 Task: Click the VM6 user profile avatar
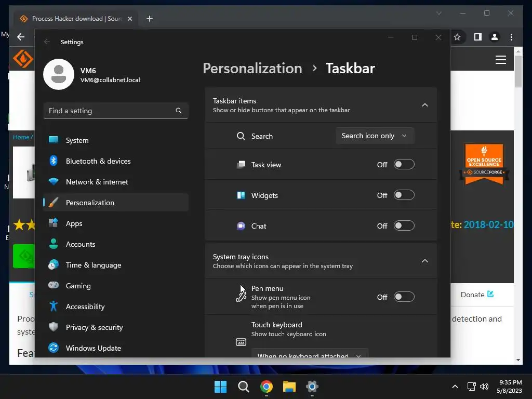pyautogui.click(x=59, y=74)
